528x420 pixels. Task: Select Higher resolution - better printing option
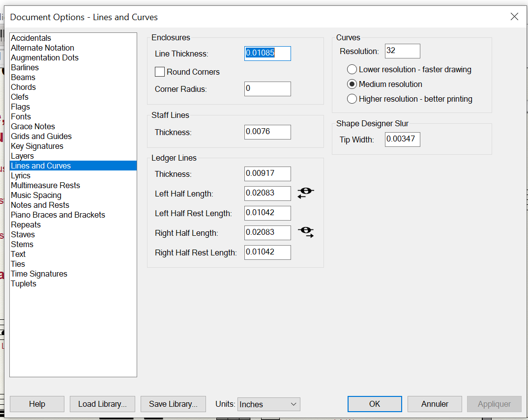tap(352, 99)
